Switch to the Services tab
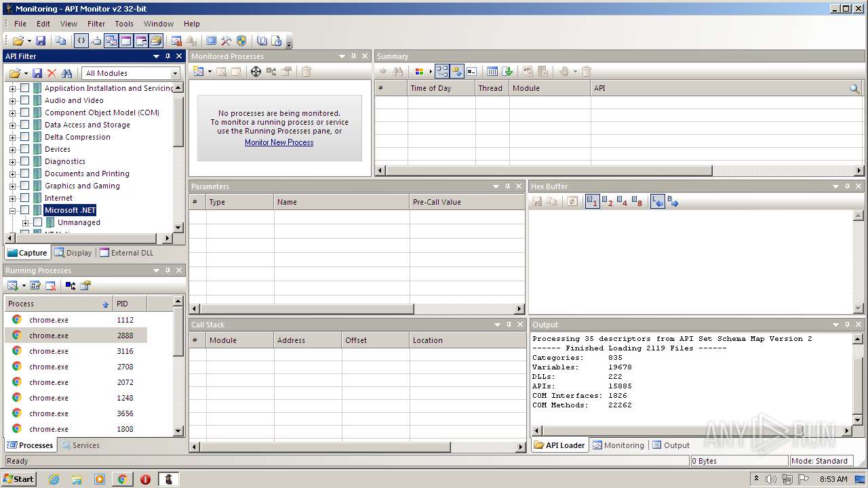This screenshot has width=868, height=488. (80, 445)
